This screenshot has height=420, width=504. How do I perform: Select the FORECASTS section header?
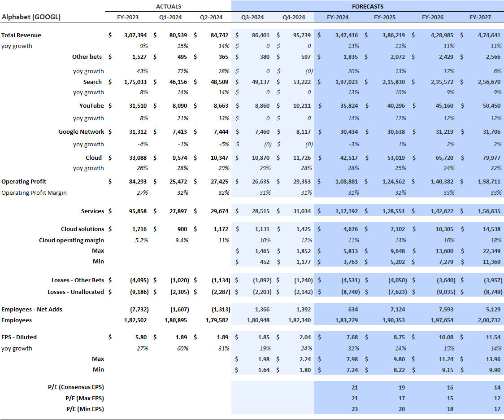tap(367, 7)
